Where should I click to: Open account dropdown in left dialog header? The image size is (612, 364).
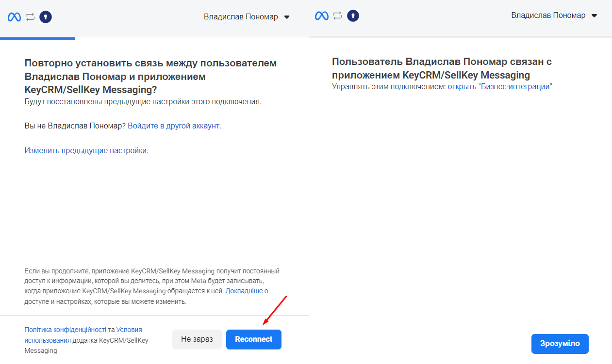(247, 17)
